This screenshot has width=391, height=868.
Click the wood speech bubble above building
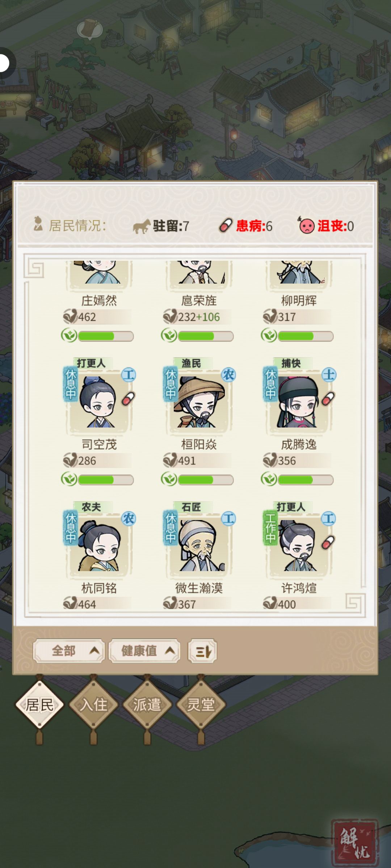point(90,29)
